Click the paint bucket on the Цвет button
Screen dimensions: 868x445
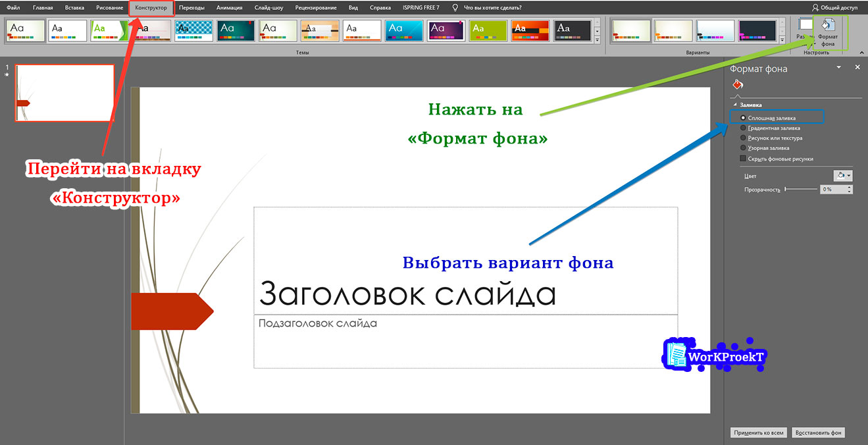click(x=840, y=175)
